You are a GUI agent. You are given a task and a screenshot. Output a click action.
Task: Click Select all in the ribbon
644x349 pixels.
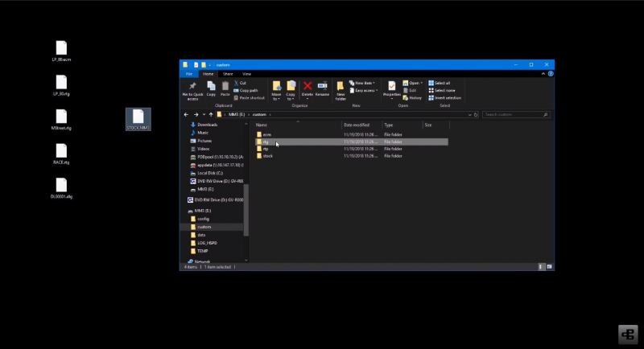(441, 83)
